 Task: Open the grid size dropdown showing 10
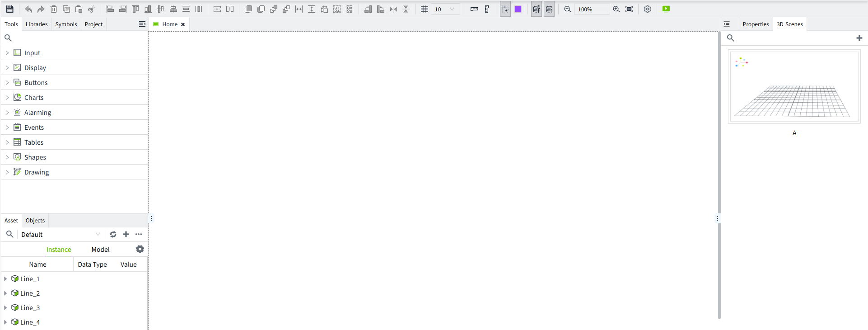click(452, 9)
